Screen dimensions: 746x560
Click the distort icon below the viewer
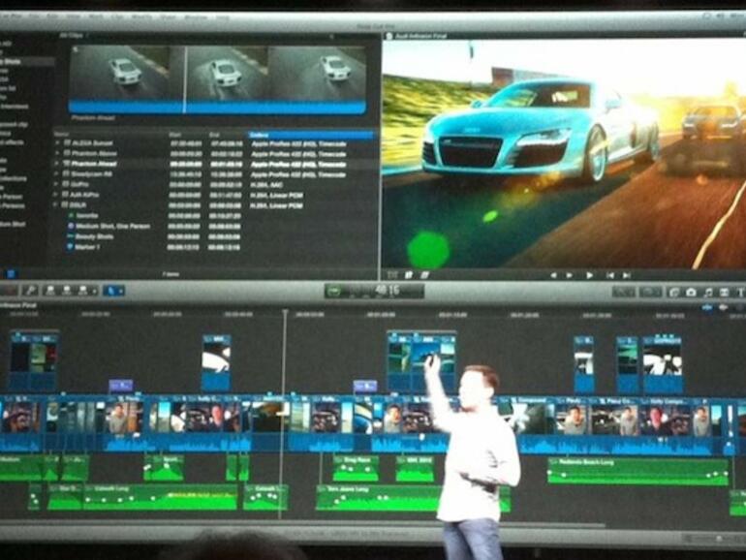[x=425, y=275]
